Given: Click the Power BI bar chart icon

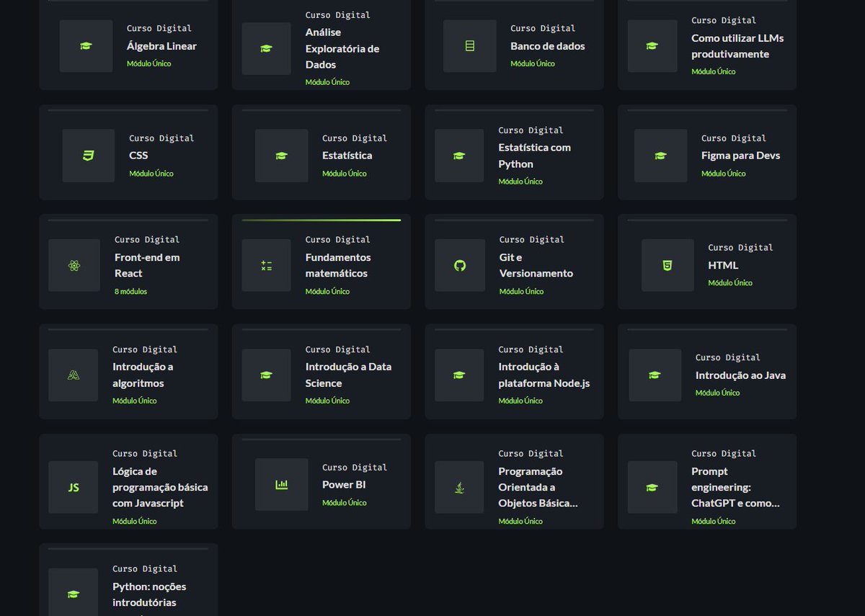Looking at the screenshot, I should point(281,485).
